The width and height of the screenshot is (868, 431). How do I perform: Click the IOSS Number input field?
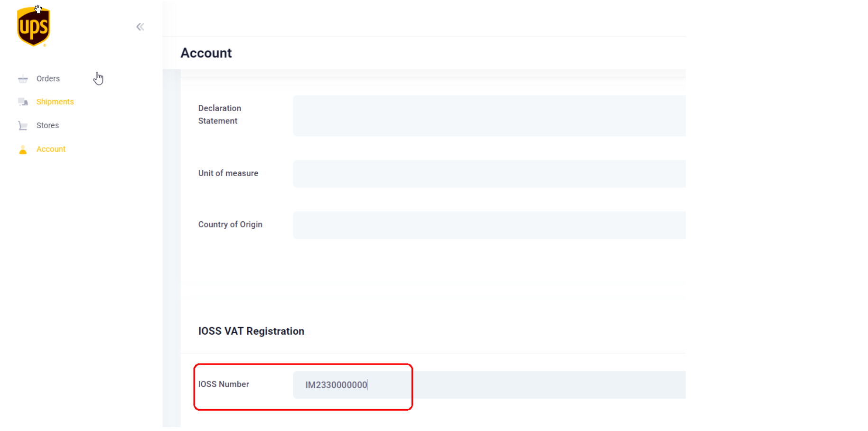[x=489, y=385]
